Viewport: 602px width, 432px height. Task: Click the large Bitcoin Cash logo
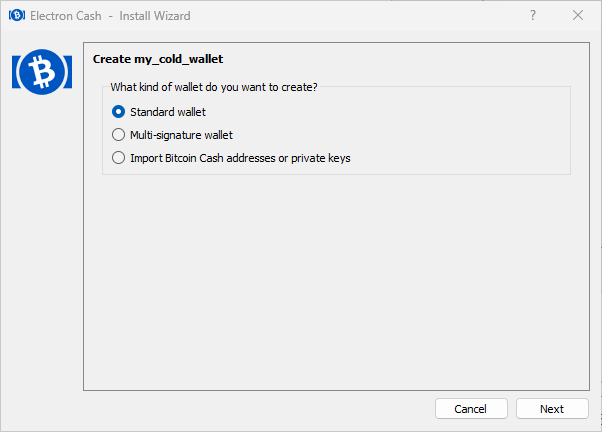tap(42, 72)
